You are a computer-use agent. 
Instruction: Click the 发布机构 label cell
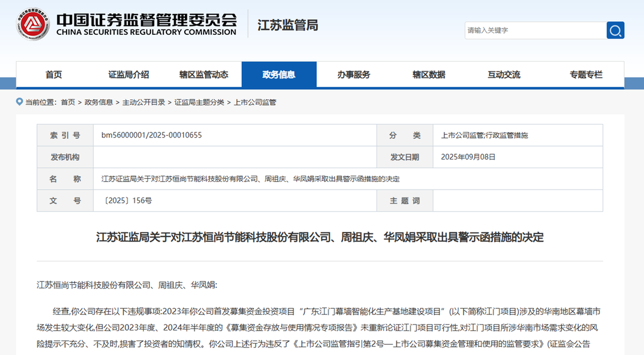click(x=66, y=157)
